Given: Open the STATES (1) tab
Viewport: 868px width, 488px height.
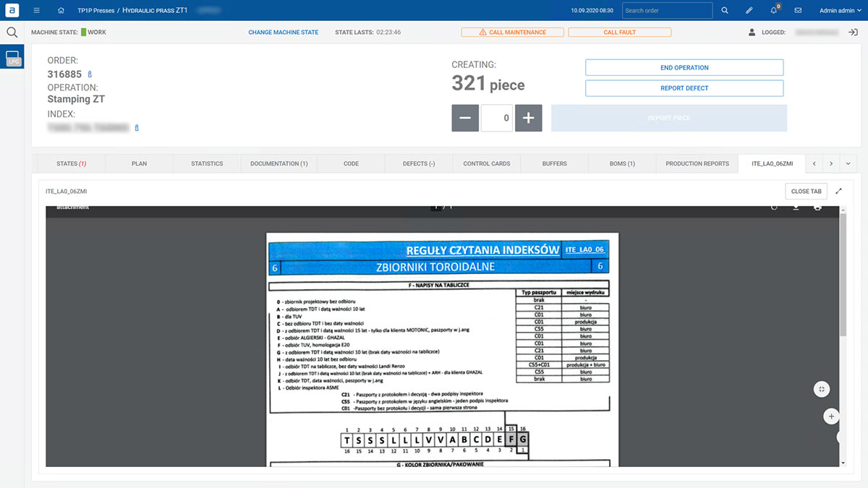Looking at the screenshot, I should coord(72,164).
